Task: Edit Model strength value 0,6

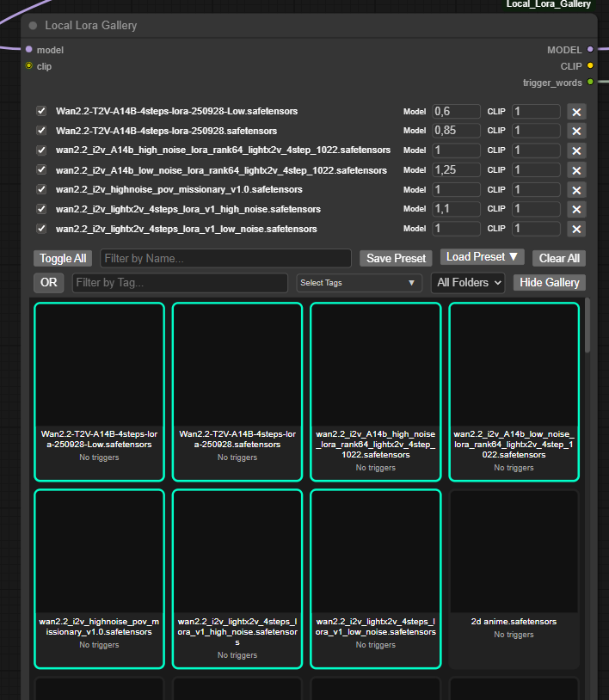Action: (456, 111)
